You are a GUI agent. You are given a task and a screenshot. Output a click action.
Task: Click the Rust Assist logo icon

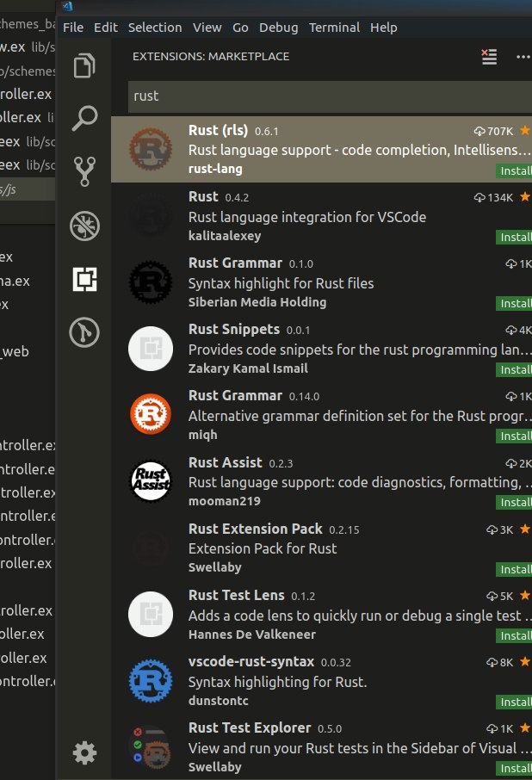click(151, 480)
